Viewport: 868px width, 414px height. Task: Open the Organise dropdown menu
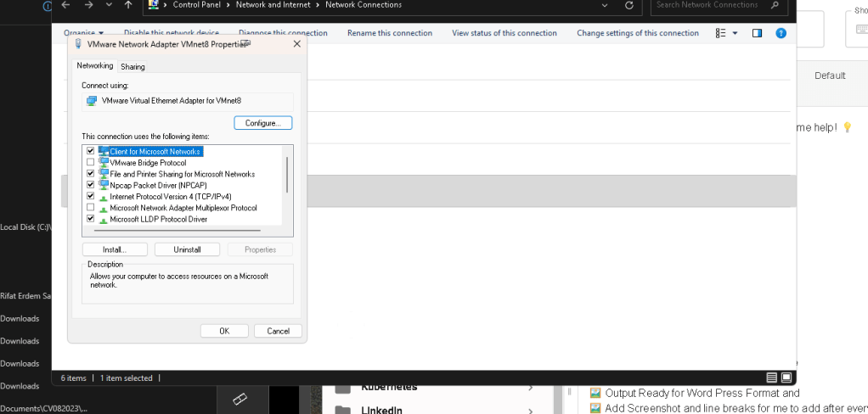pyautogui.click(x=83, y=33)
